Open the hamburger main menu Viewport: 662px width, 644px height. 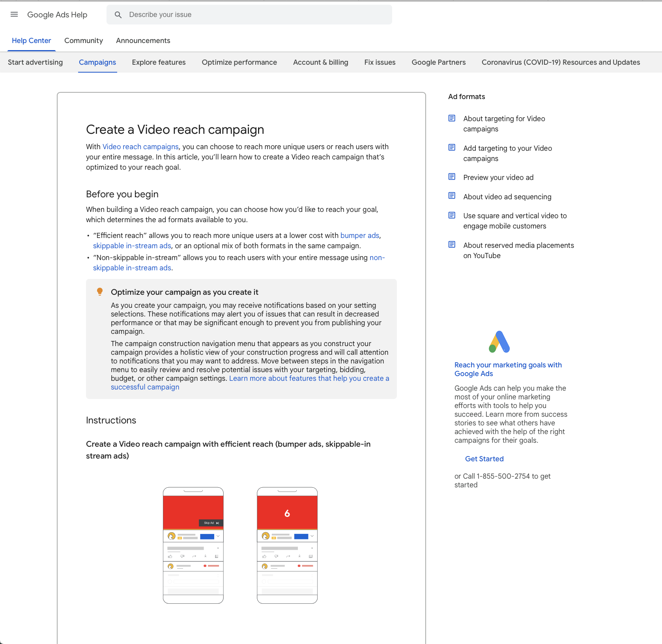[x=14, y=15]
